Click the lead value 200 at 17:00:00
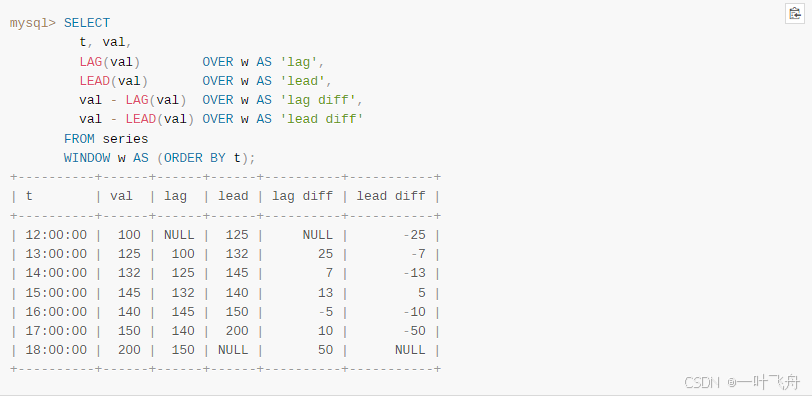 [237, 331]
